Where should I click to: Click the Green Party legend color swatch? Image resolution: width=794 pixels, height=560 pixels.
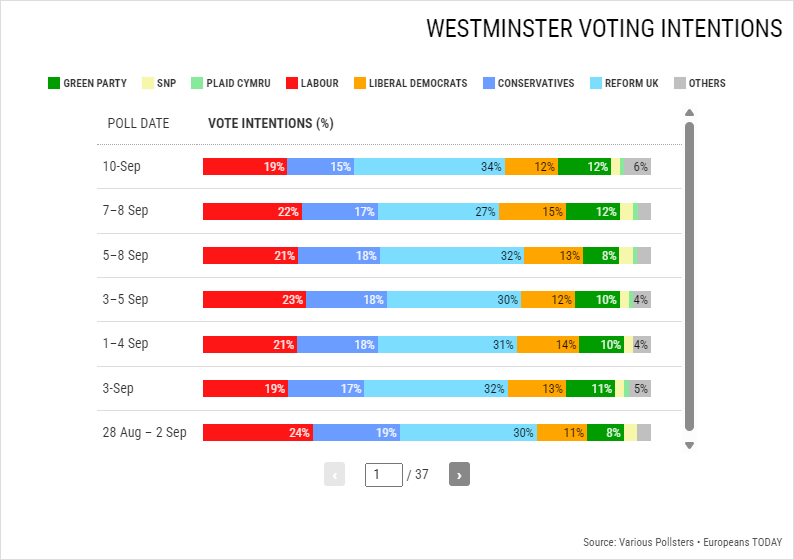(54, 83)
